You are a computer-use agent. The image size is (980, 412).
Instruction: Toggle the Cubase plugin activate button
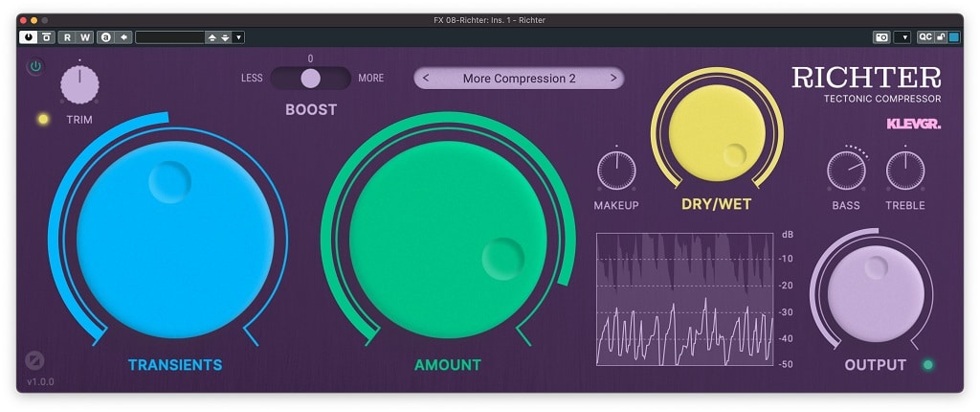pos(28,37)
